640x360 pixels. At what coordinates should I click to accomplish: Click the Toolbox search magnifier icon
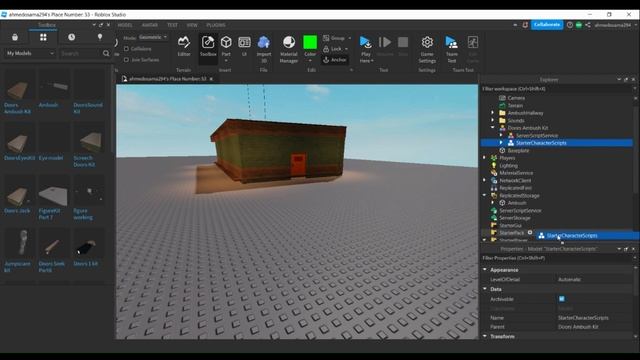tap(106, 53)
